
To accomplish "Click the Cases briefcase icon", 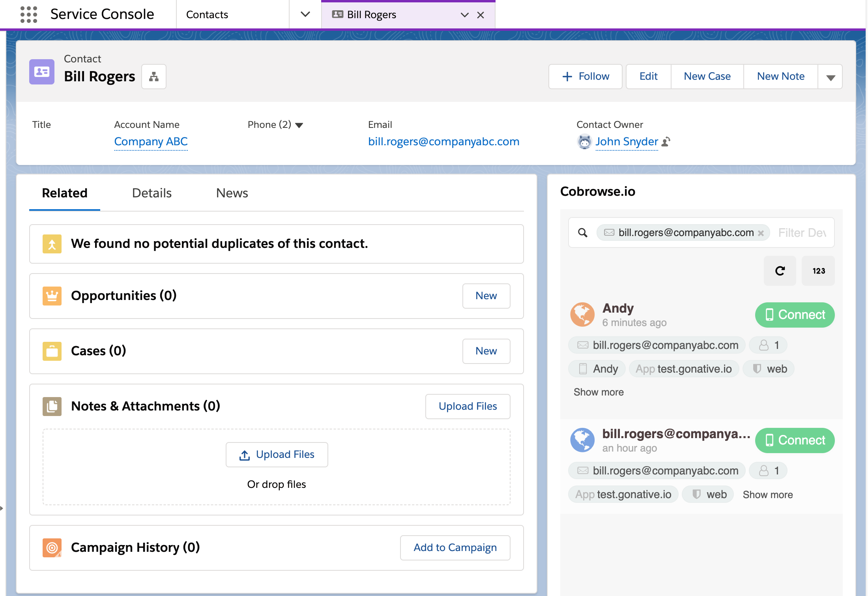I will click(52, 351).
